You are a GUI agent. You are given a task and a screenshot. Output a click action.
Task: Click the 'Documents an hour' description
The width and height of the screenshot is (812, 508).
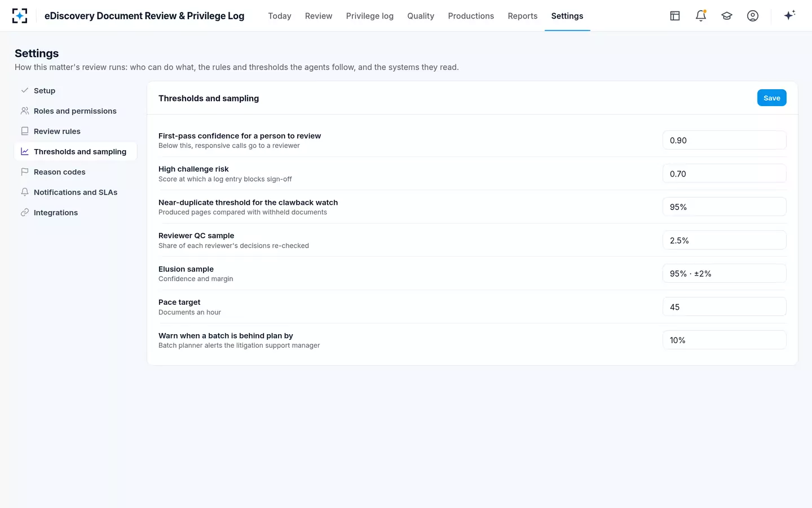(189, 312)
